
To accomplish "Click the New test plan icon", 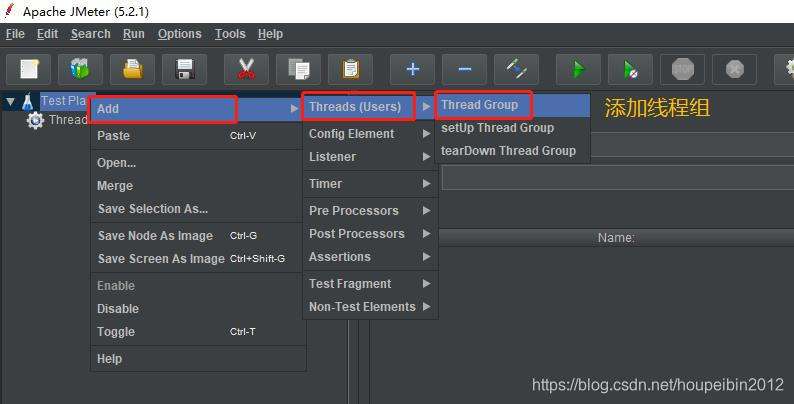I will click(28, 69).
